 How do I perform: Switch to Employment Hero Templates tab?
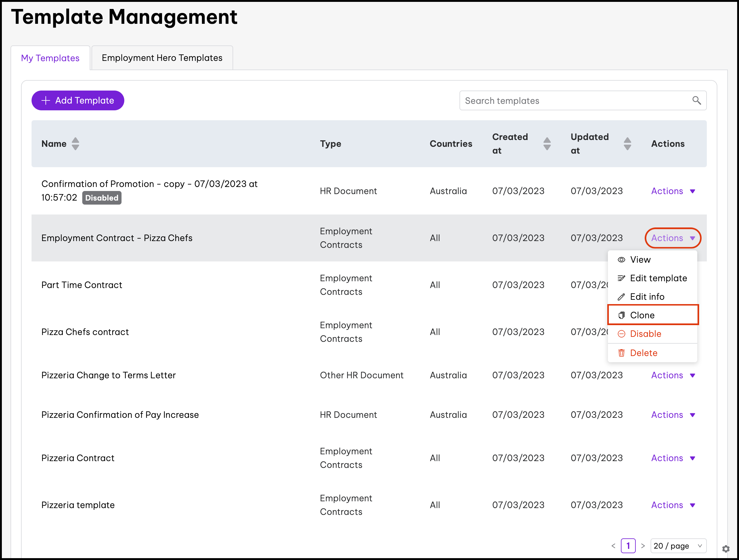162,58
